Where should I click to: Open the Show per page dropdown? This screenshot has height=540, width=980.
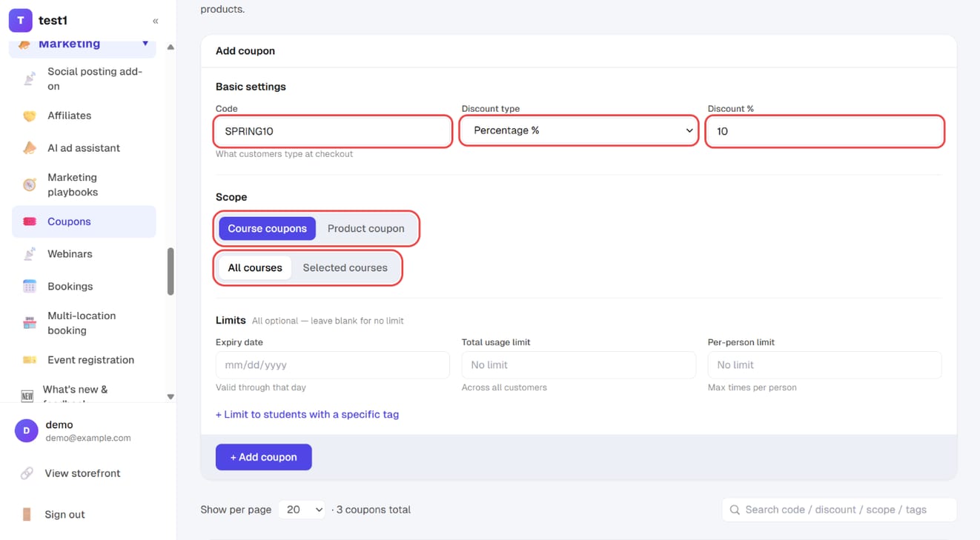[302, 510]
